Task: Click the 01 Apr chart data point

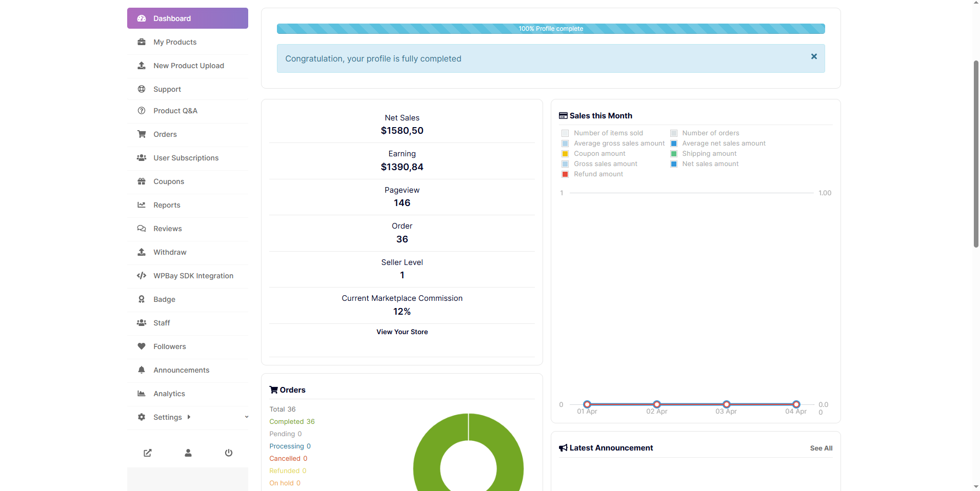Action: (587, 404)
